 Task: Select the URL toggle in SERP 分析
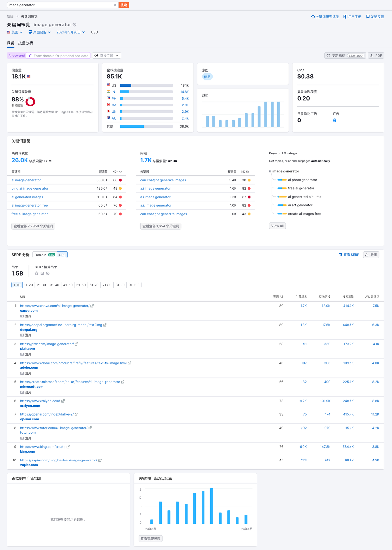click(62, 255)
